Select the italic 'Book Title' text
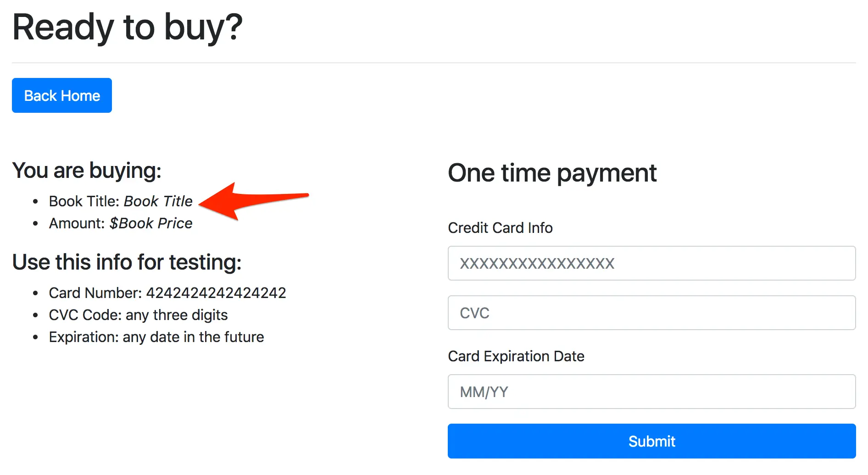The image size is (868, 475). pyautogui.click(x=158, y=201)
